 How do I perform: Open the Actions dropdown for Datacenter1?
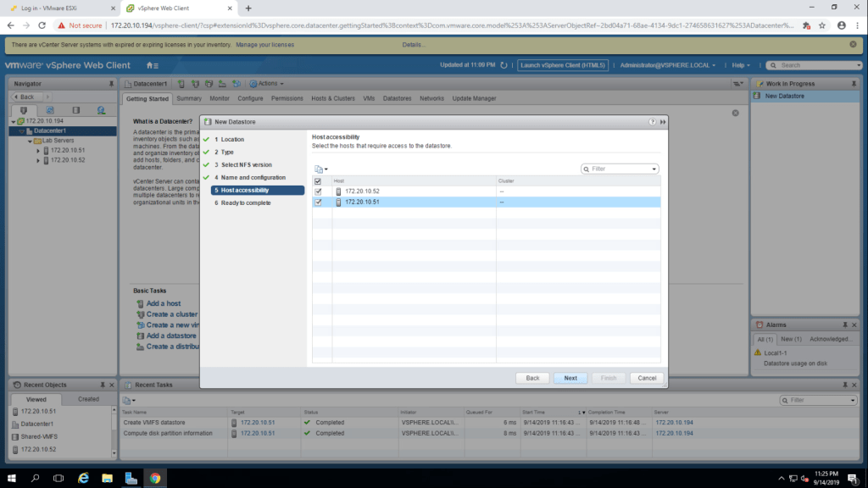tap(270, 84)
